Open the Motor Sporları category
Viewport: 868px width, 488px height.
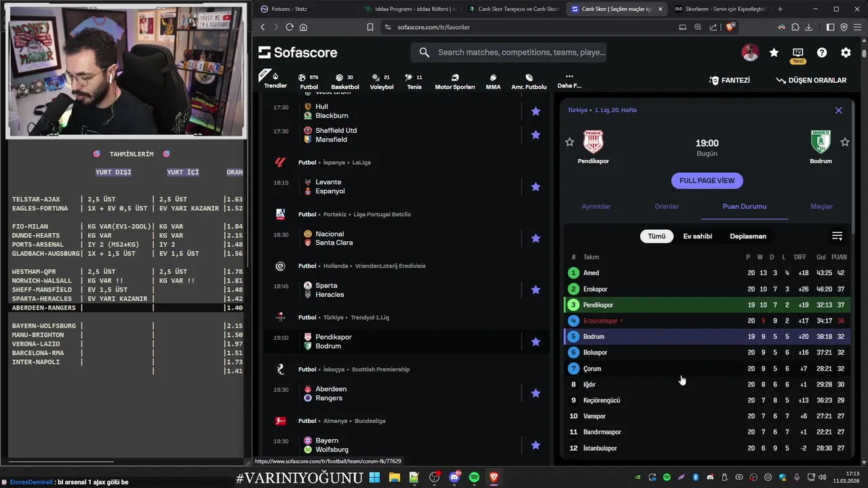tap(455, 81)
